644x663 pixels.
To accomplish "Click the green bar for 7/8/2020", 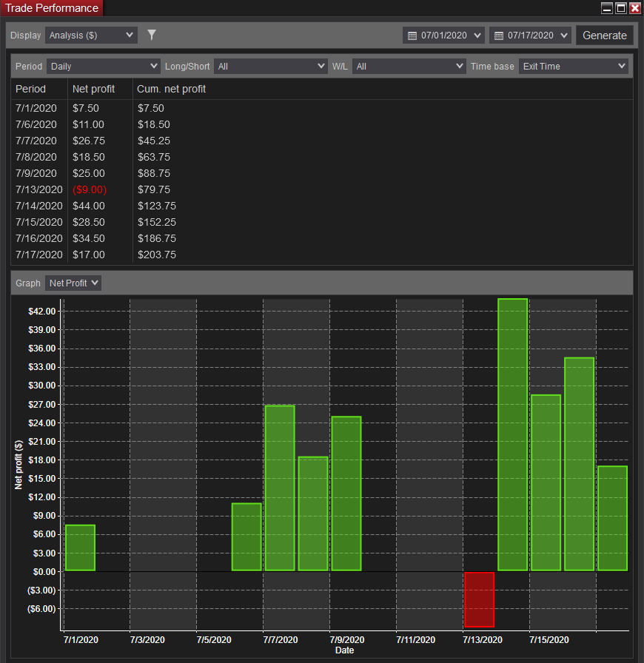I will (313, 514).
